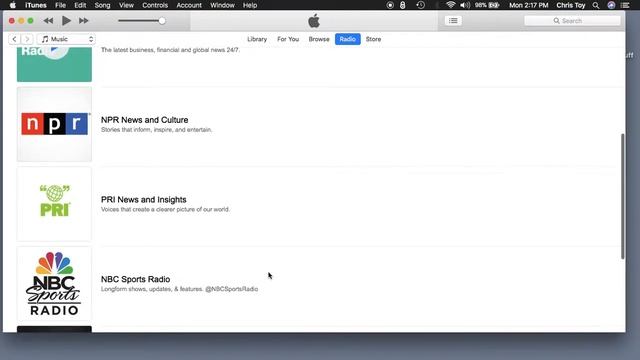Click "Voices that create a clearer picture of our world."
This screenshot has width=640, height=360.
point(165,209)
